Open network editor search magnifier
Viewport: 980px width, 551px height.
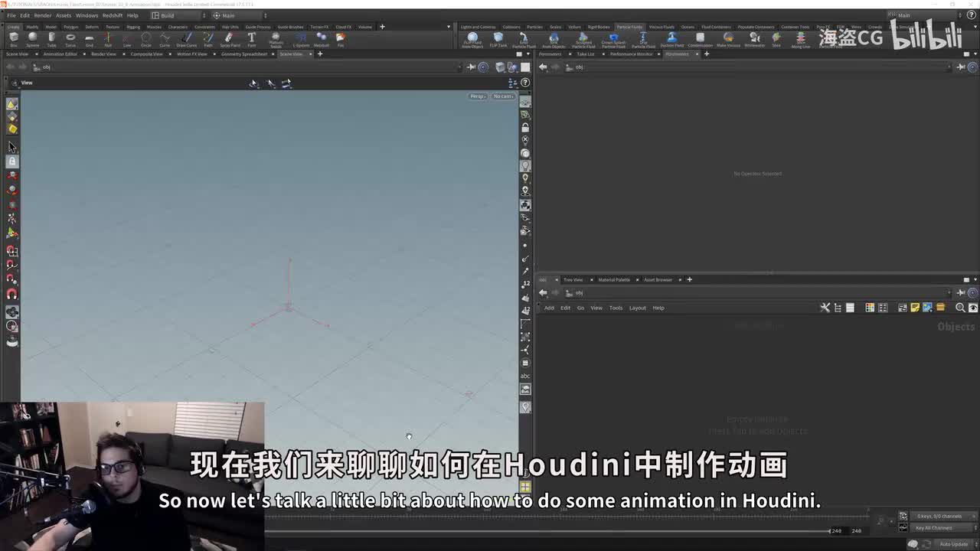[x=960, y=308]
